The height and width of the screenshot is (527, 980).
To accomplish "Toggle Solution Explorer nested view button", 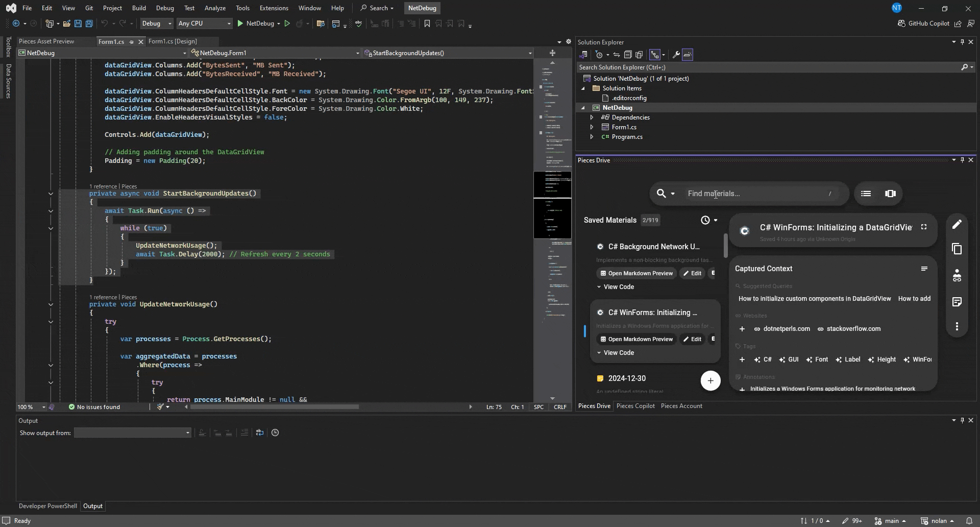I will click(655, 55).
